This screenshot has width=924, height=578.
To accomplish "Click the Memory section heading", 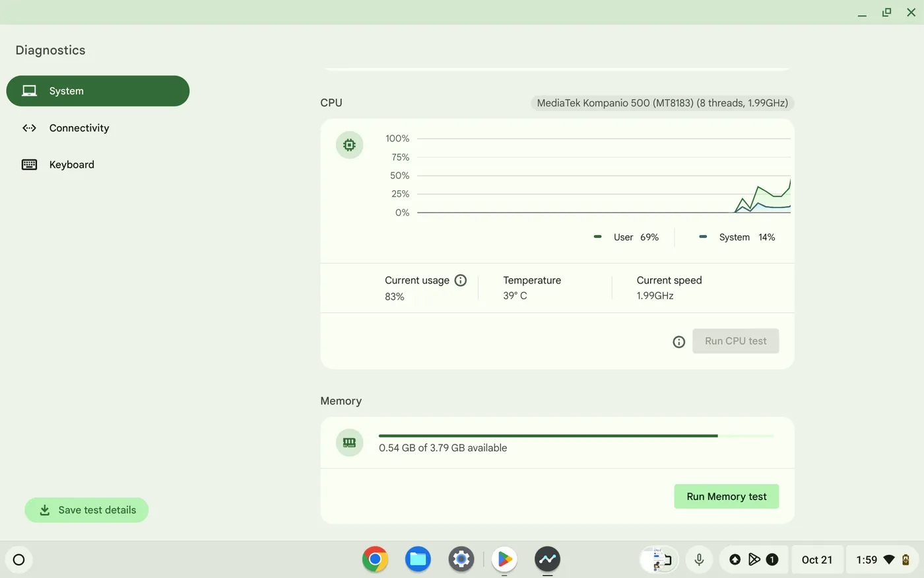I will (x=341, y=401).
